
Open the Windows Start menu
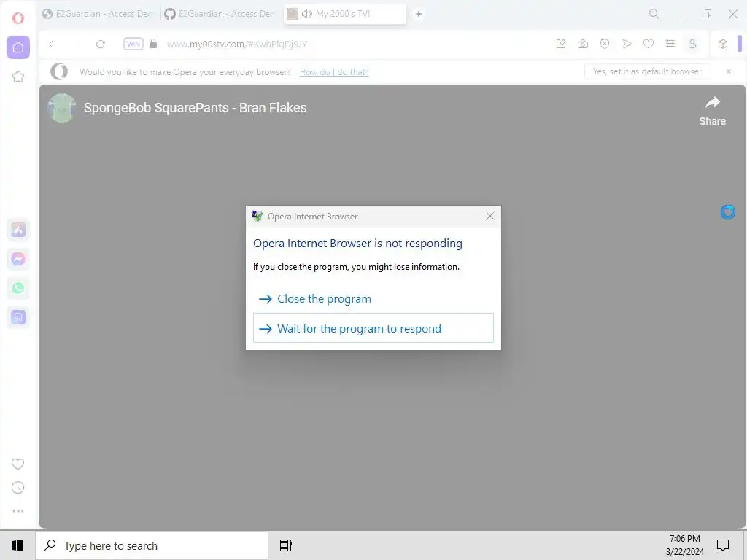[18, 545]
